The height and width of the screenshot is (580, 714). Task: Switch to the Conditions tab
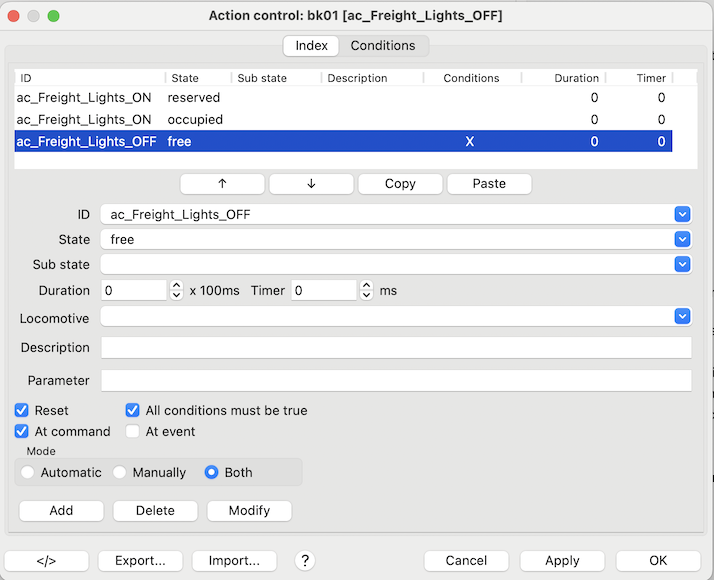(382, 46)
